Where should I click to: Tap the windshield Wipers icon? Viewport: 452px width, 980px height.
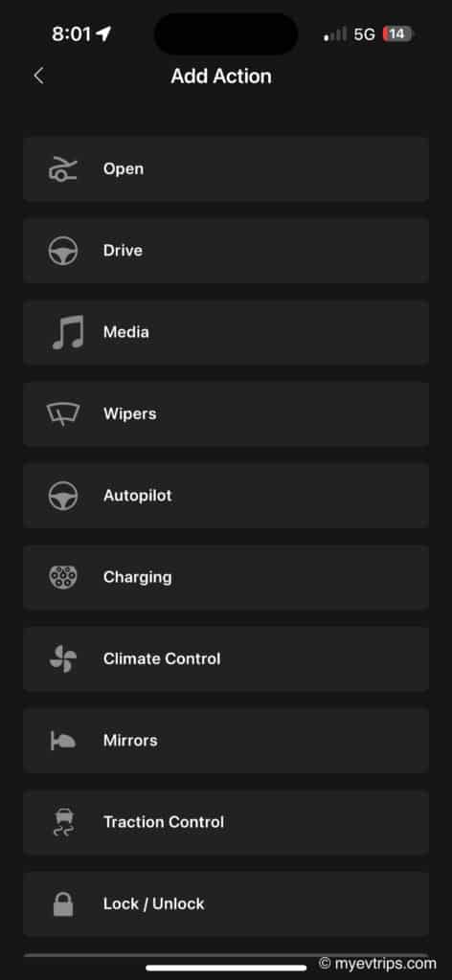coord(63,413)
